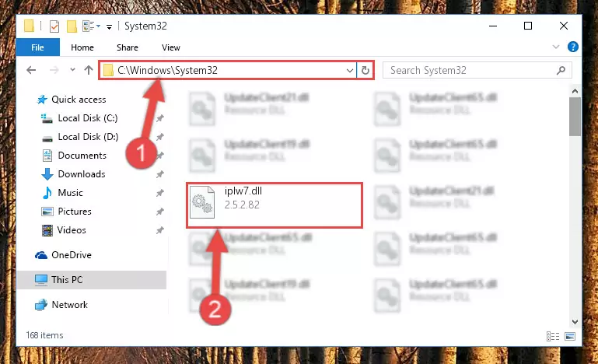Refresh the System32 folder view
The height and width of the screenshot is (364, 598).
click(365, 70)
